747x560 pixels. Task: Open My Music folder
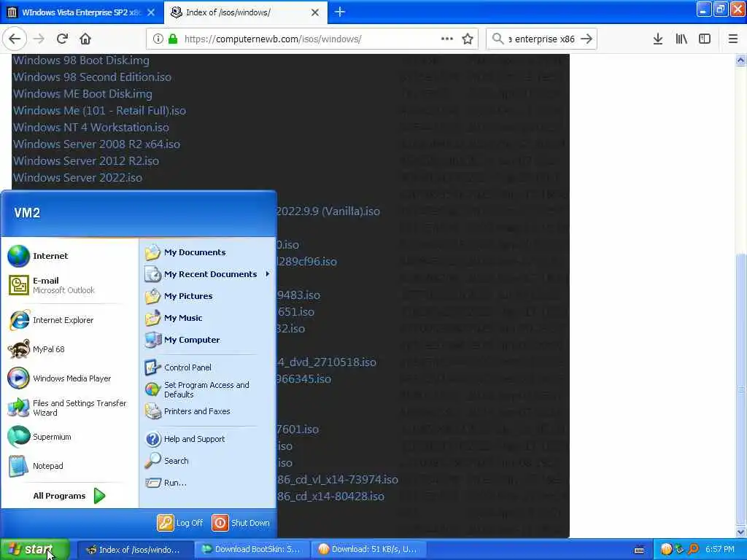[208, 318]
